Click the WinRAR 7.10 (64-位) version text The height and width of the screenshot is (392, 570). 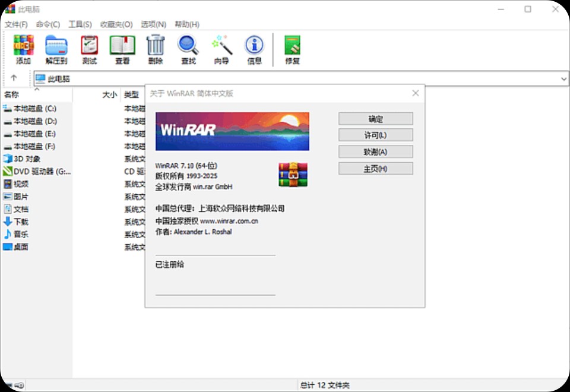tap(186, 166)
